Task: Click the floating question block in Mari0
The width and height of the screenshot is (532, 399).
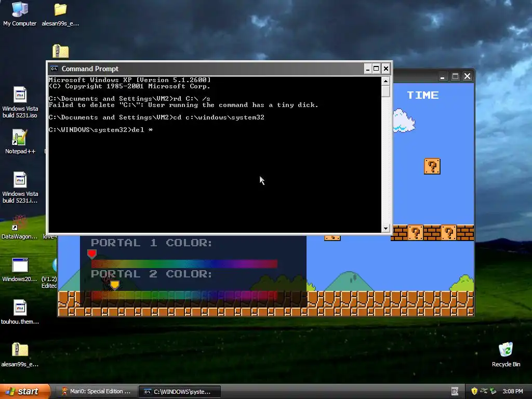Action: coord(432,166)
